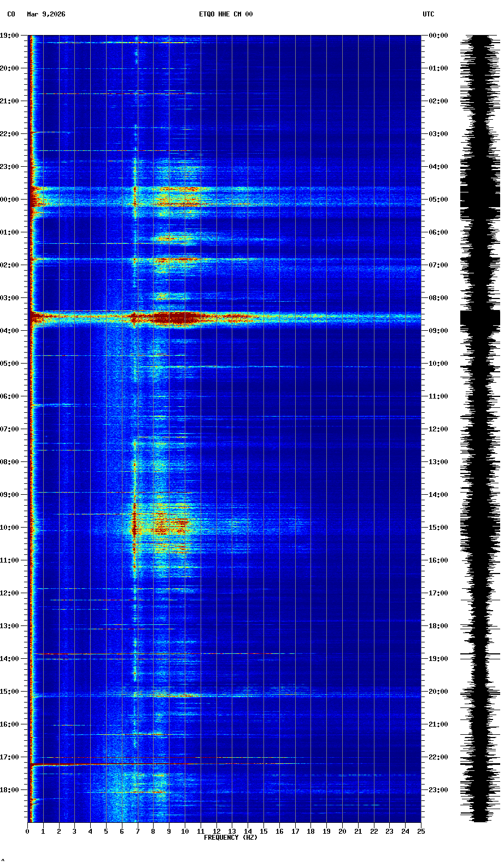
Task: Click the 09:00 label on right UTC axis
Action: click(438, 331)
